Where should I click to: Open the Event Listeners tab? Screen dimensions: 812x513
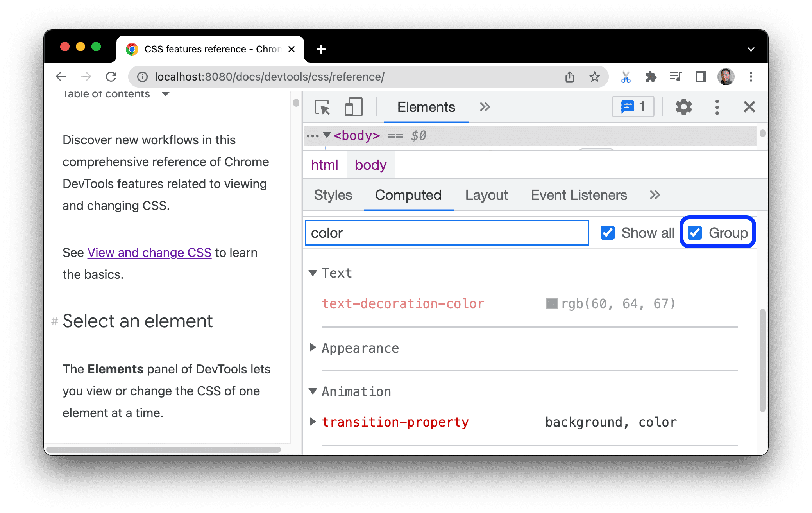(x=579, y=195)
